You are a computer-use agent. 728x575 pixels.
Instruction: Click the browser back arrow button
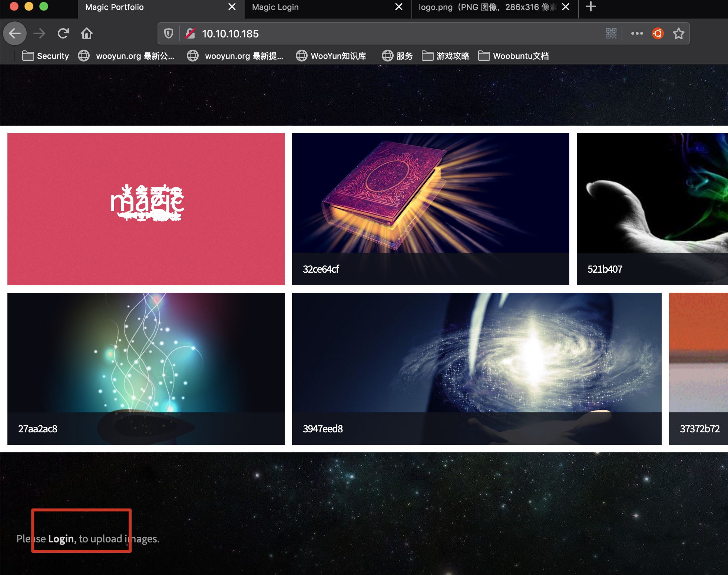click(15, 34)
